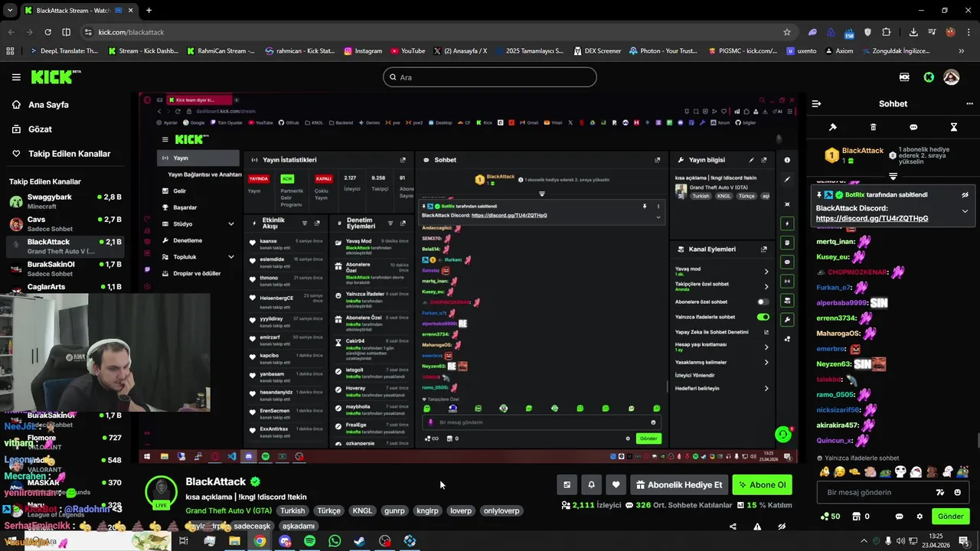Open the channel shop icon showing 0
Screen dimensions: 980x551
(x=861, y=517)
